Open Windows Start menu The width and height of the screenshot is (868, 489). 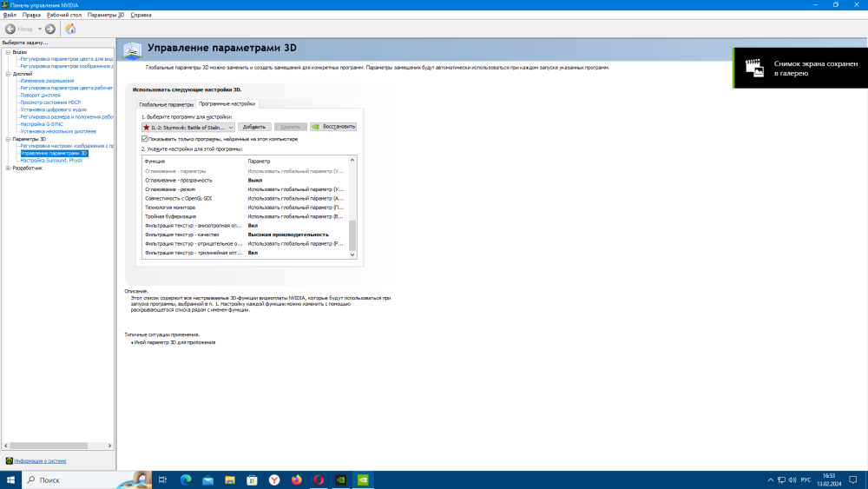[x=10, y=480]
